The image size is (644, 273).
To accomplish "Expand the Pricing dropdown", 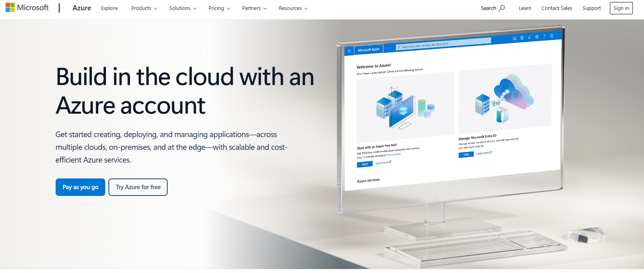I will point(219,8).
